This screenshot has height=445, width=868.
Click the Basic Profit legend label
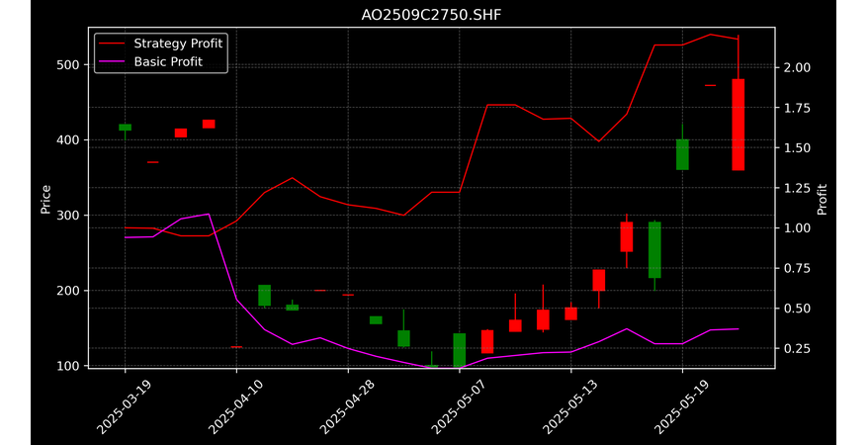(168, 61)
